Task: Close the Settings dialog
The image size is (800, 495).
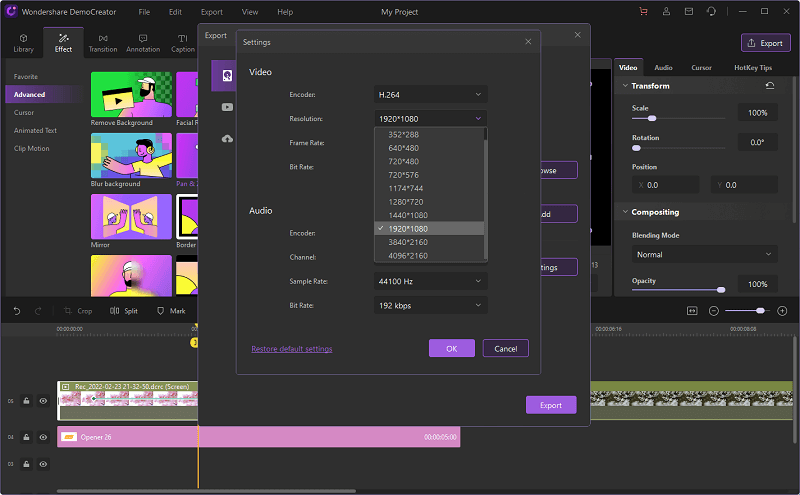Action: [528, 42]
